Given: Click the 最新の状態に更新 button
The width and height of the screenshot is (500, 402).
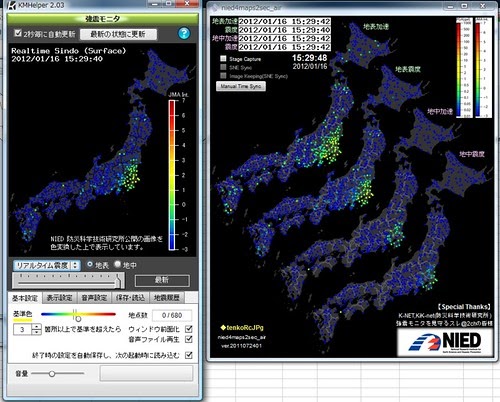Looking at the screenshot, I should click(118, 34).
